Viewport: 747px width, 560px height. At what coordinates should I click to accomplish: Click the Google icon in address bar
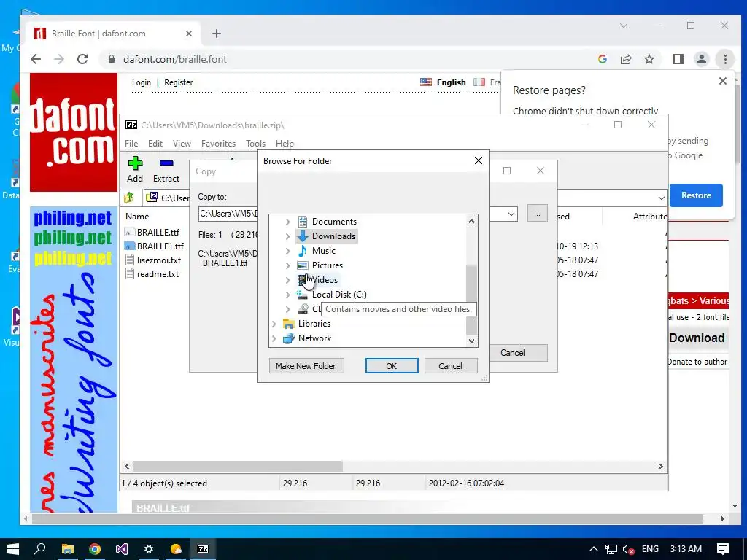point(602,59)
